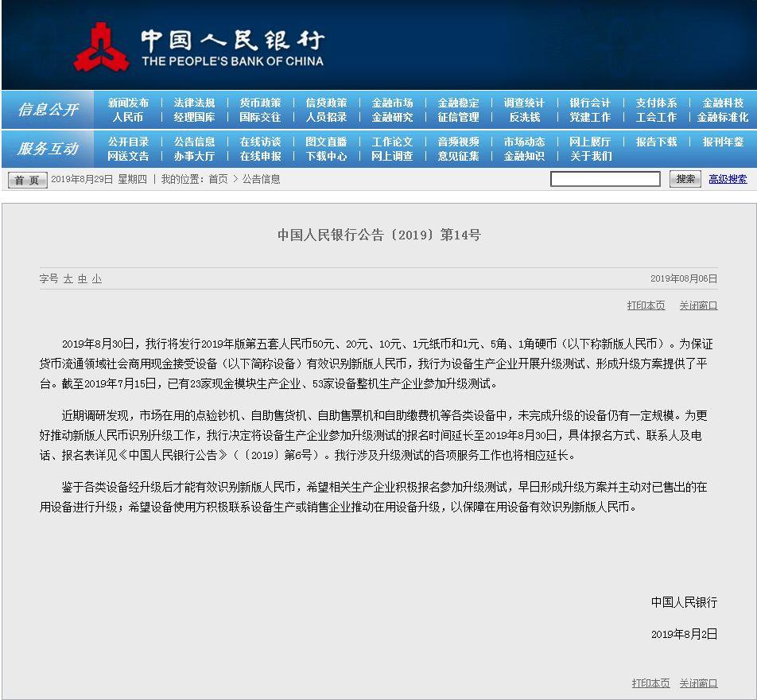
Task: Open 金融科技 menu item
Action: pyautogui.click(x=723, y=103)
